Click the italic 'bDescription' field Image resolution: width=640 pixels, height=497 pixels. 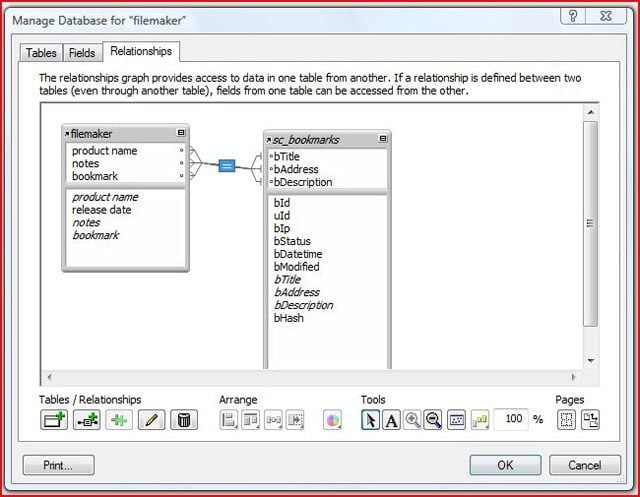[x=304, y=305]
